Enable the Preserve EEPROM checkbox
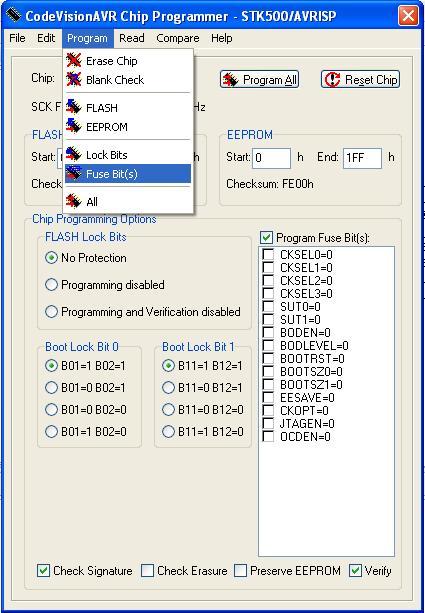Viewport: 425px width, 613px height. click(x=240, y=570)
